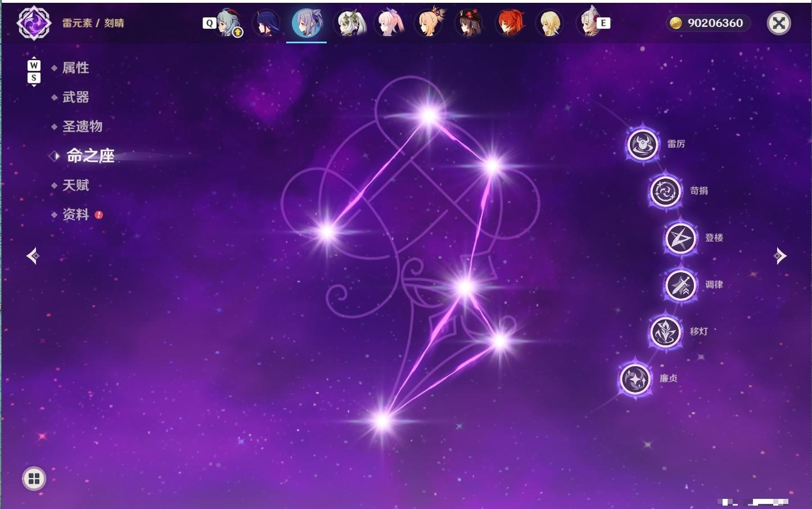Click the 调律 label text
This screenshot has width=812, height=509.
click(714, 285)
